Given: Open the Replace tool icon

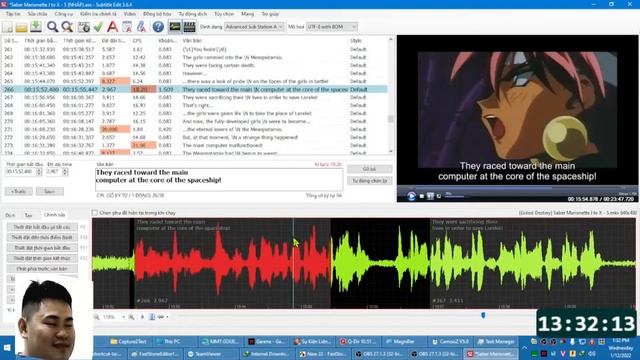Looking at the screenshot, I should pos(67,27).
